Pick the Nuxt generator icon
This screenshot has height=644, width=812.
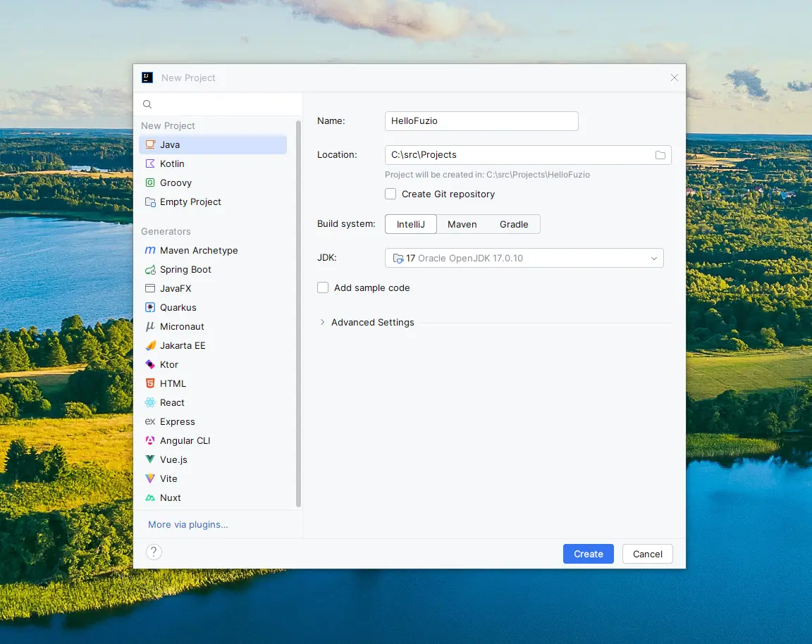click(150, 498)
